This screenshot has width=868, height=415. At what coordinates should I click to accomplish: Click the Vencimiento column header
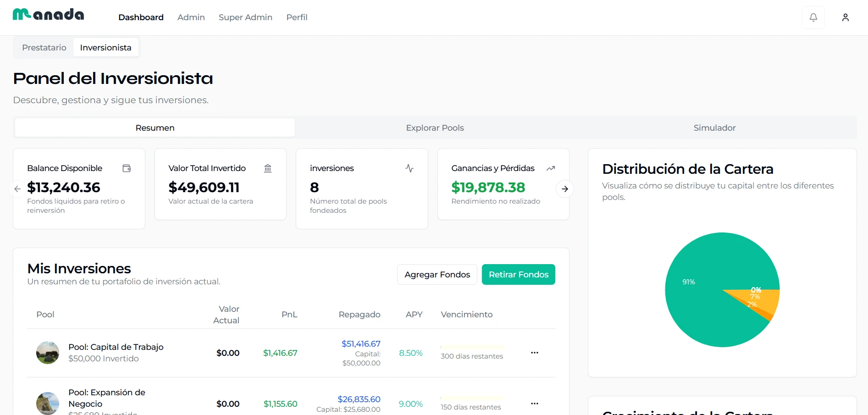[x=467, y=315]
